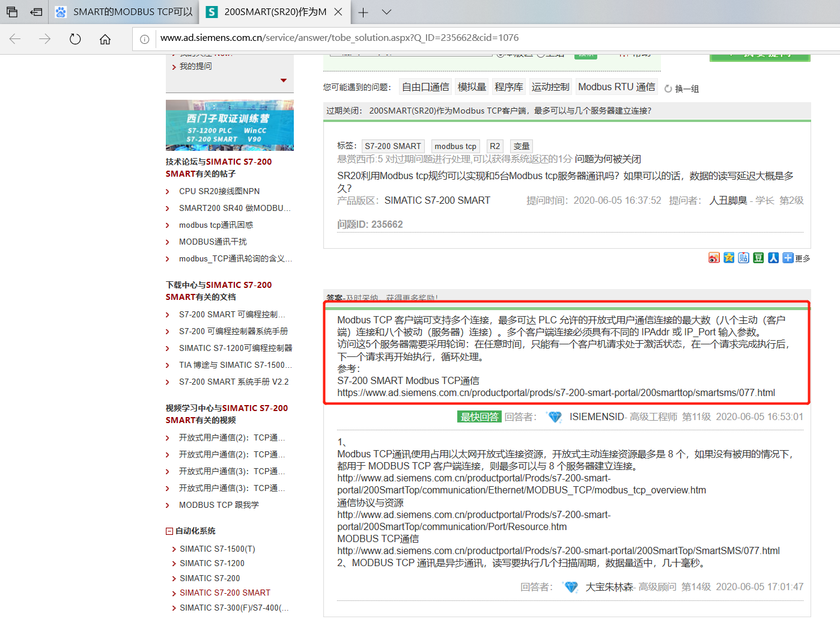840x619 pixels.
Task: Click diamond badge beside ISIEMENSID
Action: click(555, 417)
